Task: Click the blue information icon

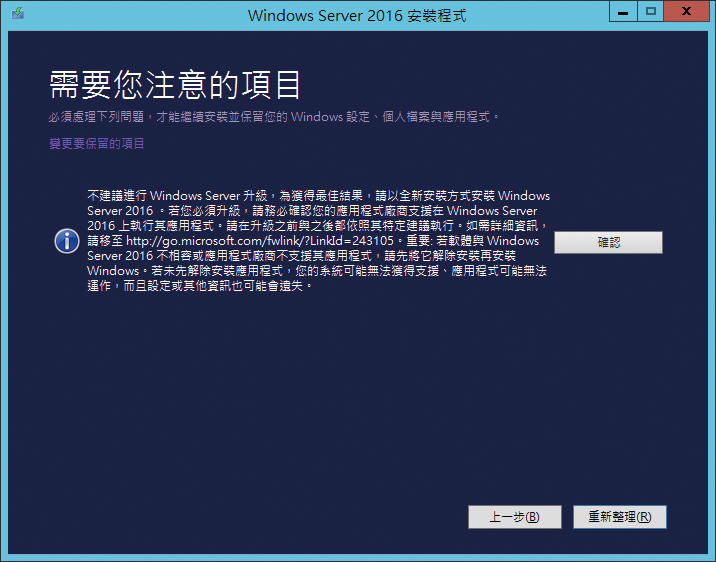Action: tap(67, 241)
